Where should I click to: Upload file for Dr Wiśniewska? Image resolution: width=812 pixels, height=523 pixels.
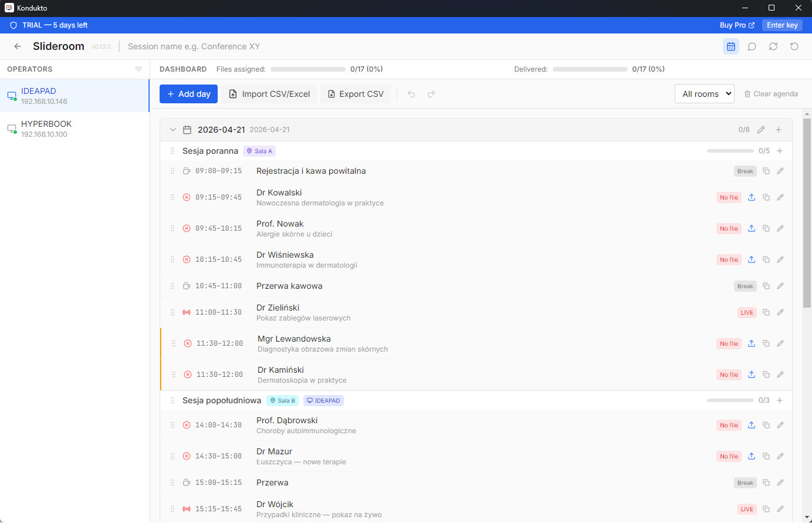(x=752, y=259)
